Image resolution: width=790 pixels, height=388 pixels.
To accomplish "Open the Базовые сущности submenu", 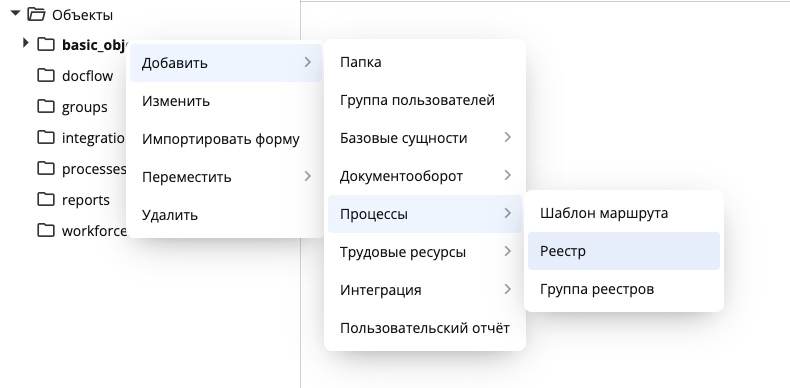I will (425, 138).
